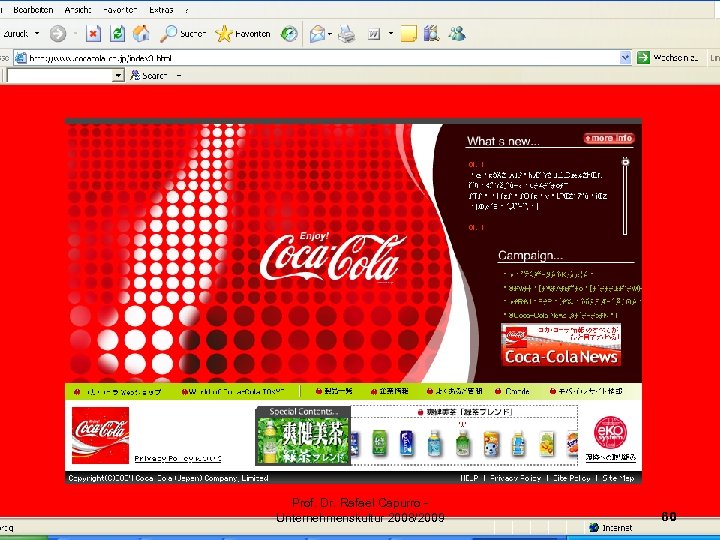Click the Forward navigation arrow icon
Viewport: 720px width, 540px height.
(x=58, y=34)
